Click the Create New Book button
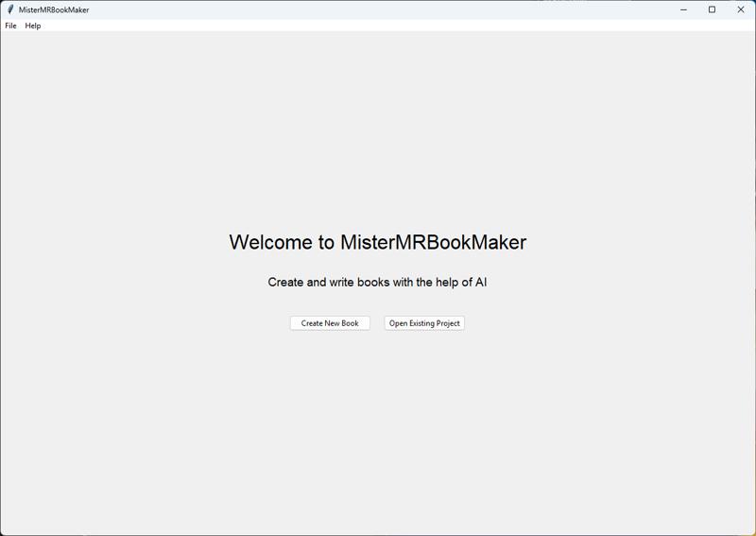This screenshot has width=756, height=536. tap(330, 323)
